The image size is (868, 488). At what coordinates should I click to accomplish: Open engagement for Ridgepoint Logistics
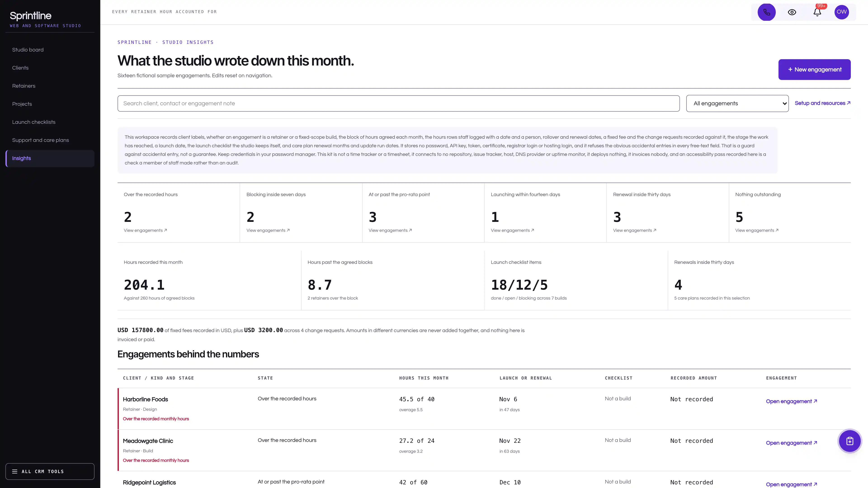point(792,485)
